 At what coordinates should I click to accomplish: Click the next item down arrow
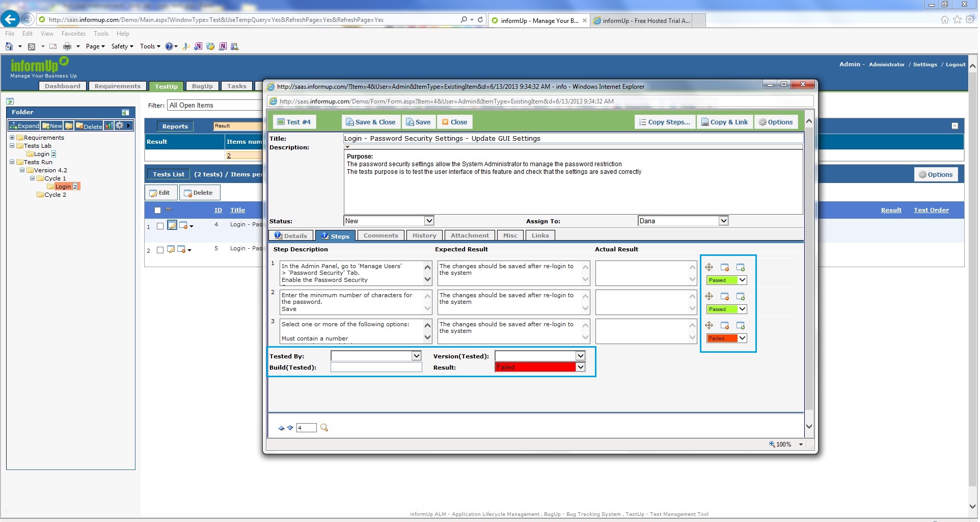tap(291, 428)
